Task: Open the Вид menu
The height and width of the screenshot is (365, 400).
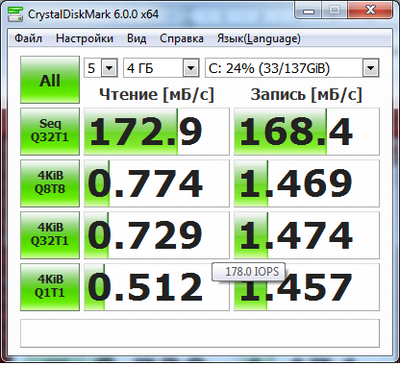Action: pos(136,38)
